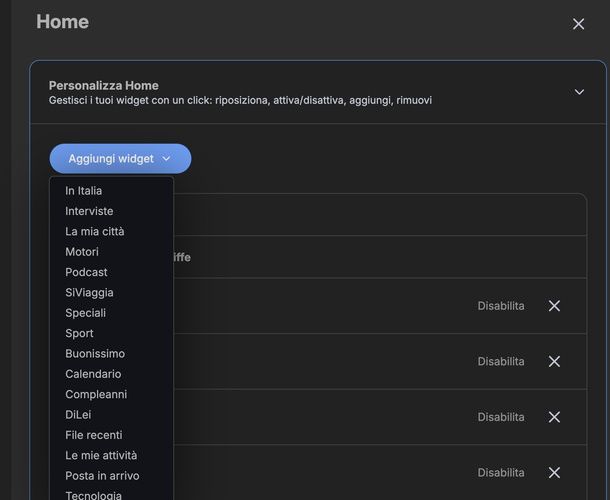This screenshot has width=610, height=500.
Task: Remove the first widget with X icon
Action: click(x=554, y=306)
